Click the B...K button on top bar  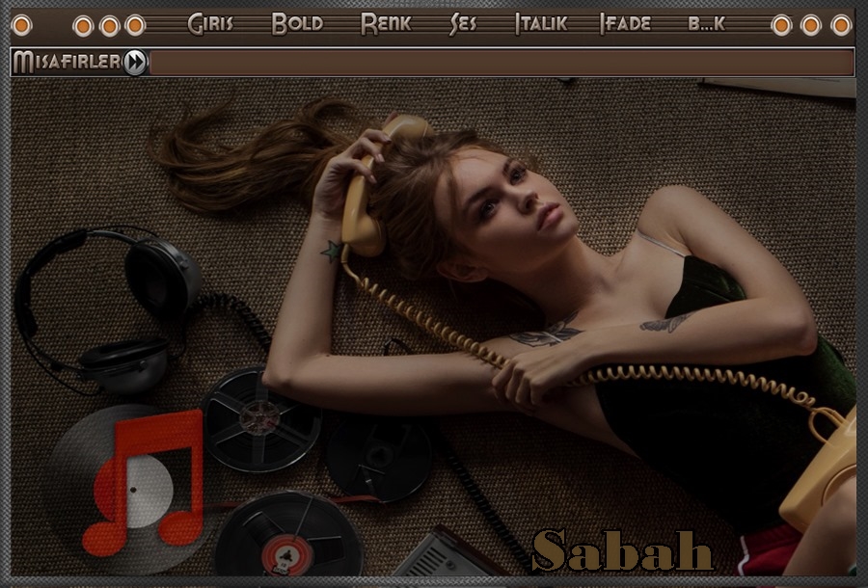706,24
